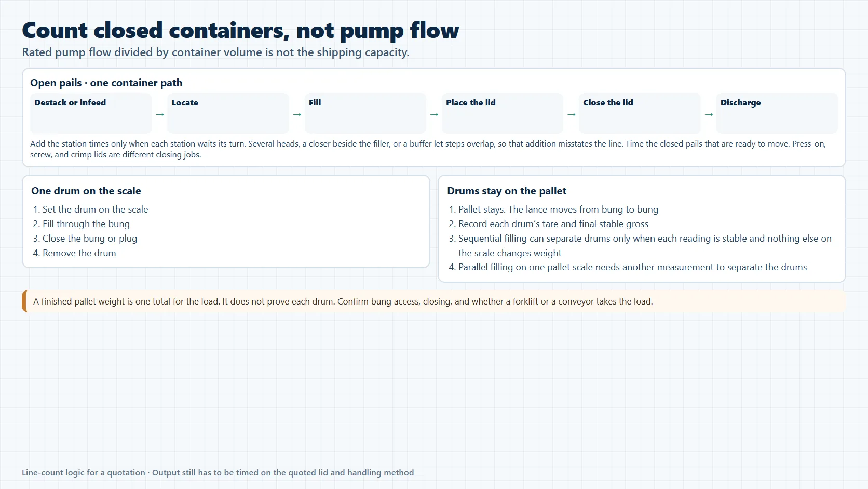
Task: Click the 'Open pails · one container path' heading
Action: pyautogui.click(x=106, y=83)
